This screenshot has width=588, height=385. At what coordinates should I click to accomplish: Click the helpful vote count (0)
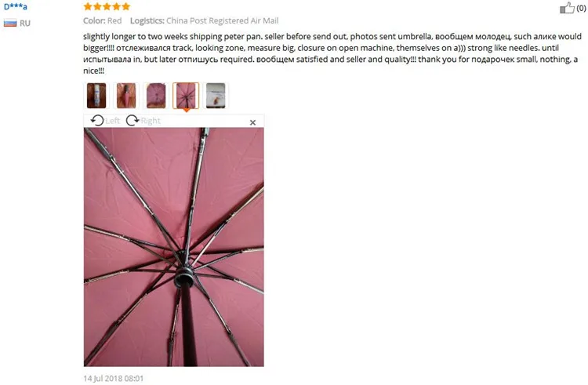click(581, 9)
